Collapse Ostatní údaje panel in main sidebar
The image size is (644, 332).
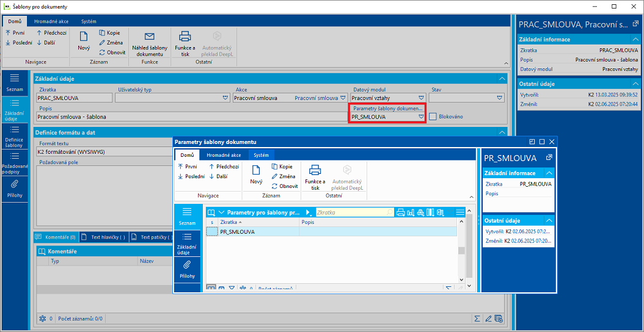click(635, 84)
